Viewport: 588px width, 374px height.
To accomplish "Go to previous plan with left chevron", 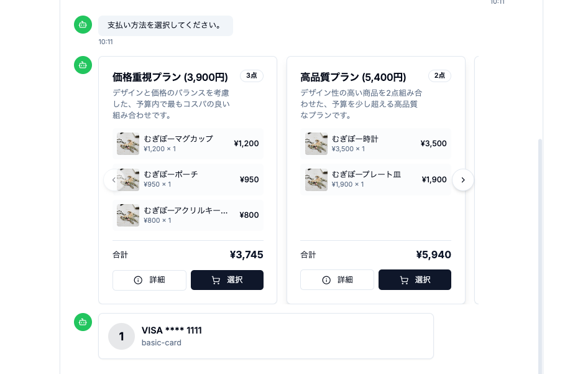I will pyautogui.click(x=113, y=180).
